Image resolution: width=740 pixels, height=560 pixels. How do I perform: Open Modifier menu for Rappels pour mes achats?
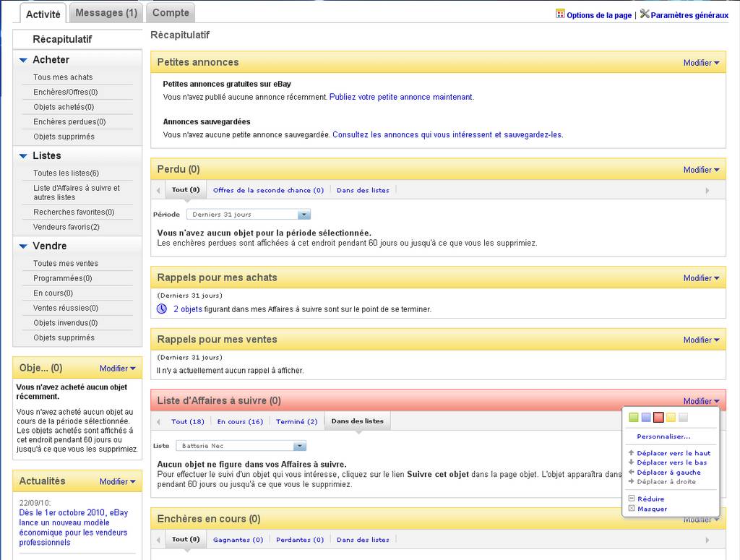click(x=701, y=278)
